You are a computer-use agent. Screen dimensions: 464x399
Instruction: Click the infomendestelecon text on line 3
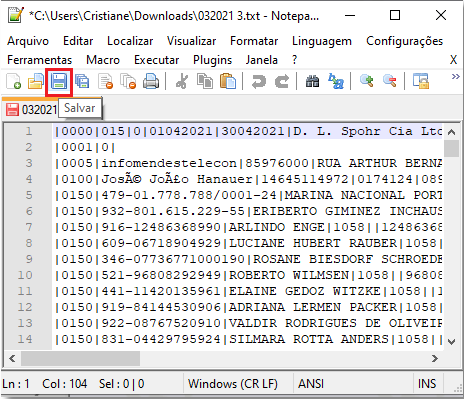coord(169,163)
